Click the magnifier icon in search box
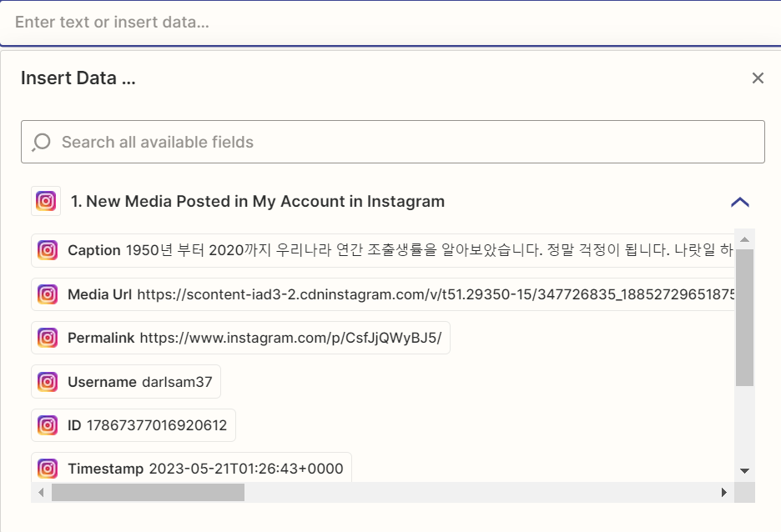 [42, 143]
